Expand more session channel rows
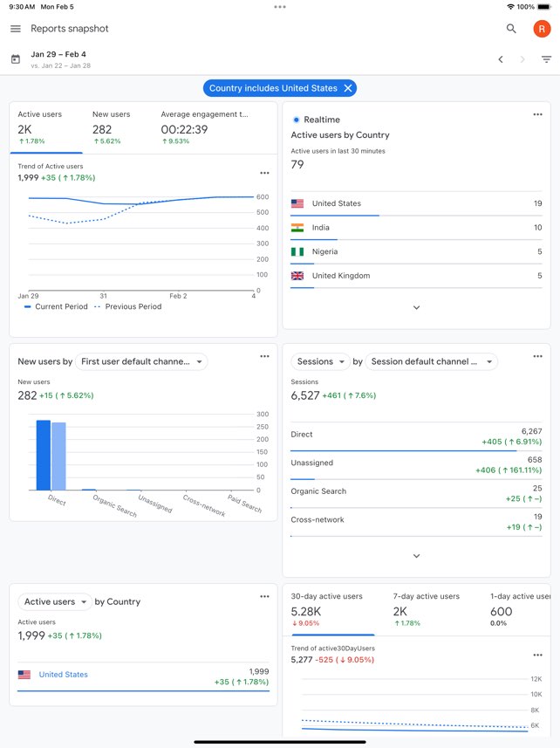The image size is (560, 748). 417,556
